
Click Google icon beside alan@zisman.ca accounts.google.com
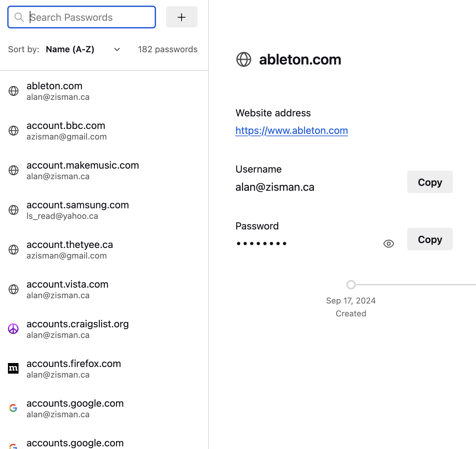click(13, 408)
